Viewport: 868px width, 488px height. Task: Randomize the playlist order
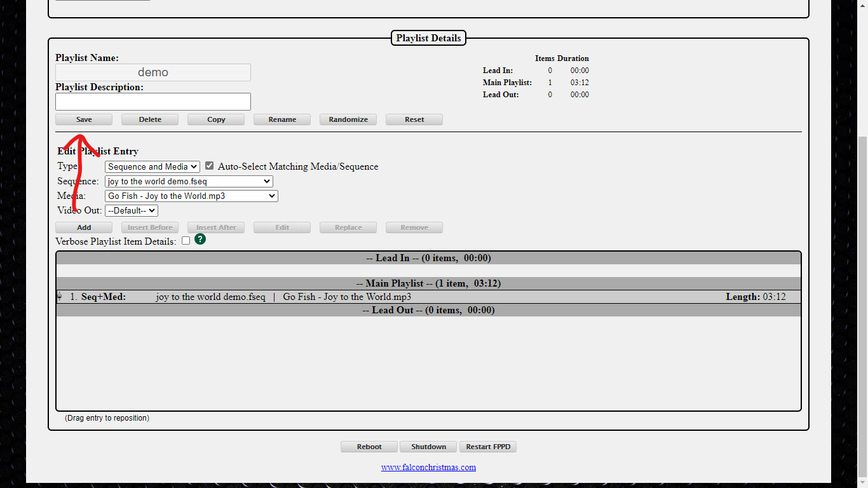348,119
